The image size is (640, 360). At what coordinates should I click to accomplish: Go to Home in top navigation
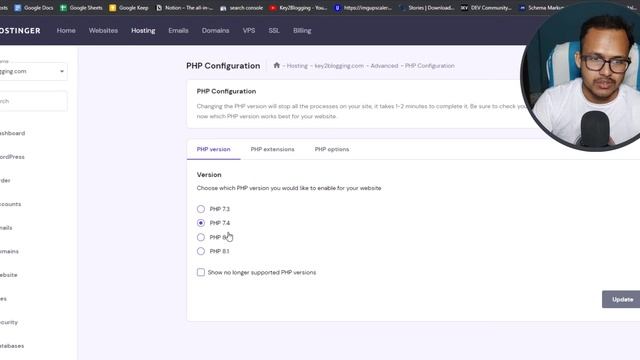(66, 31)
